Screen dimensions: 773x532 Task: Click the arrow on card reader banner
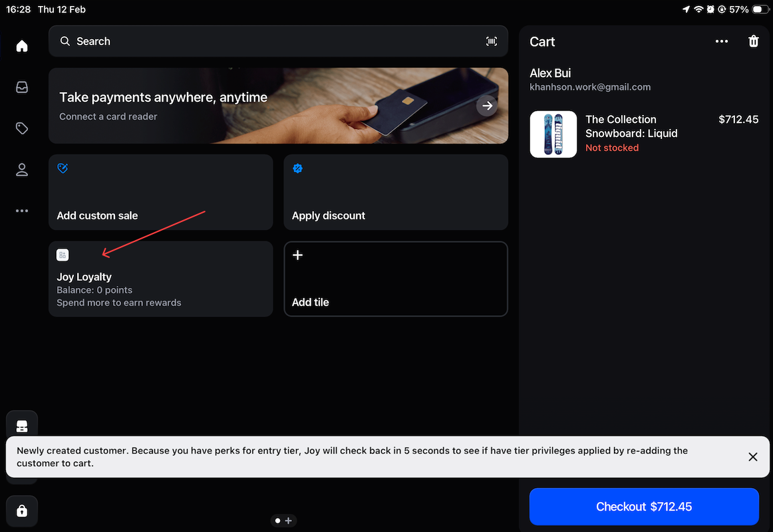point(487,106)
